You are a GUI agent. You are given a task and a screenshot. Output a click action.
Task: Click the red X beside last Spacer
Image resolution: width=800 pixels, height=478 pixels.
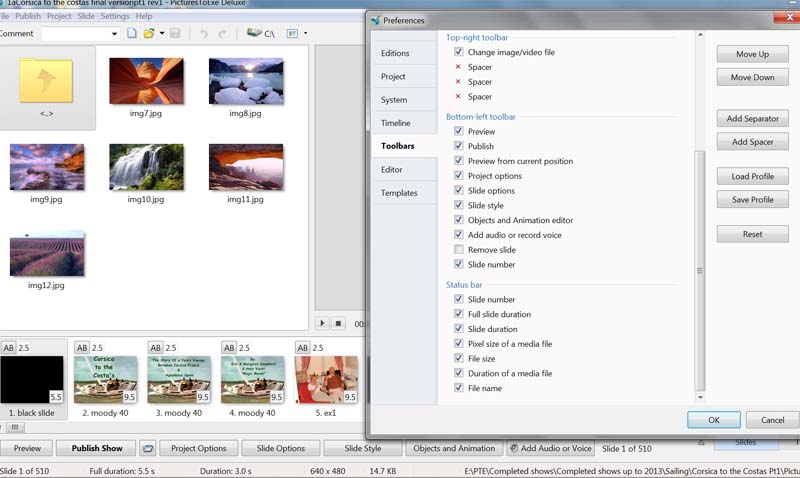(x=458, y=96)
